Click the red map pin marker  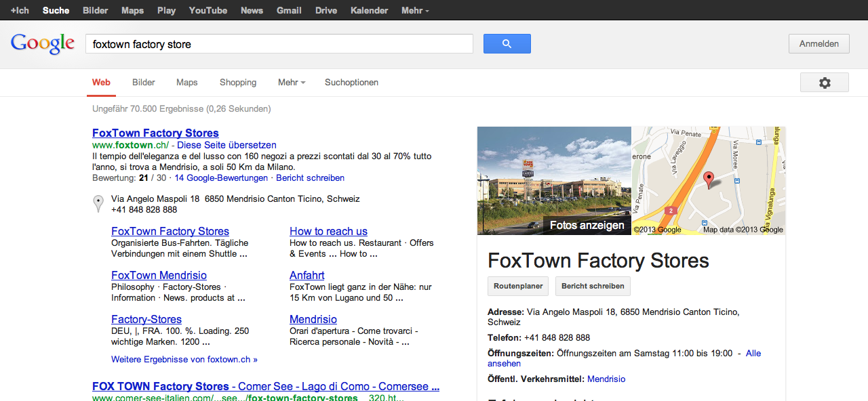point(709,180)
